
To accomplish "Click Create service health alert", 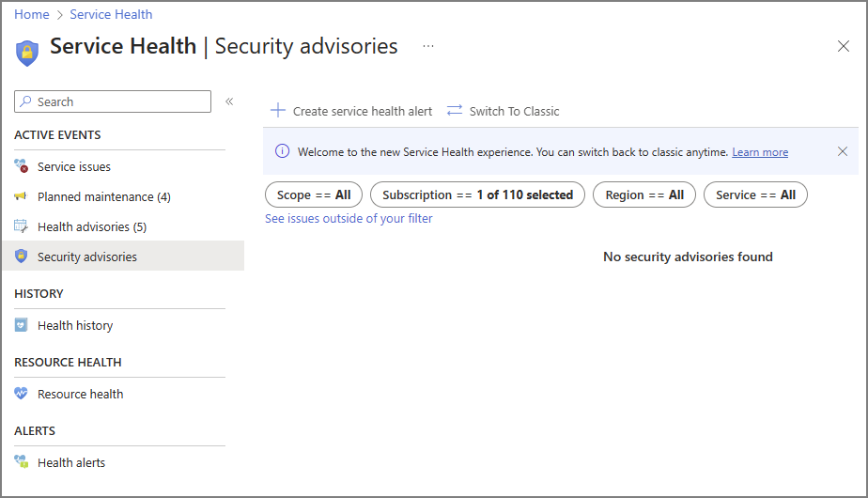I will click(351, 111).
